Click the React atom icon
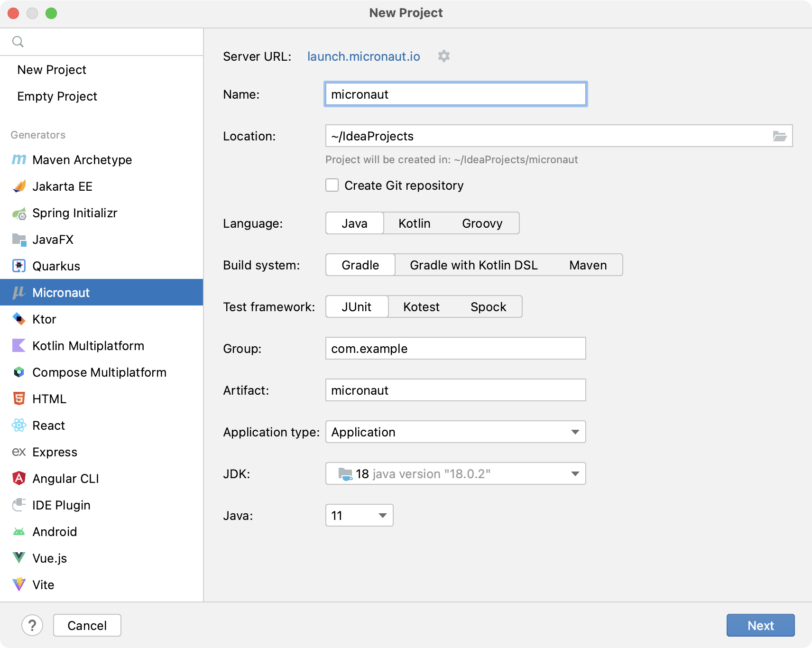Screen dimensions: 812x648 pos(19,426)
